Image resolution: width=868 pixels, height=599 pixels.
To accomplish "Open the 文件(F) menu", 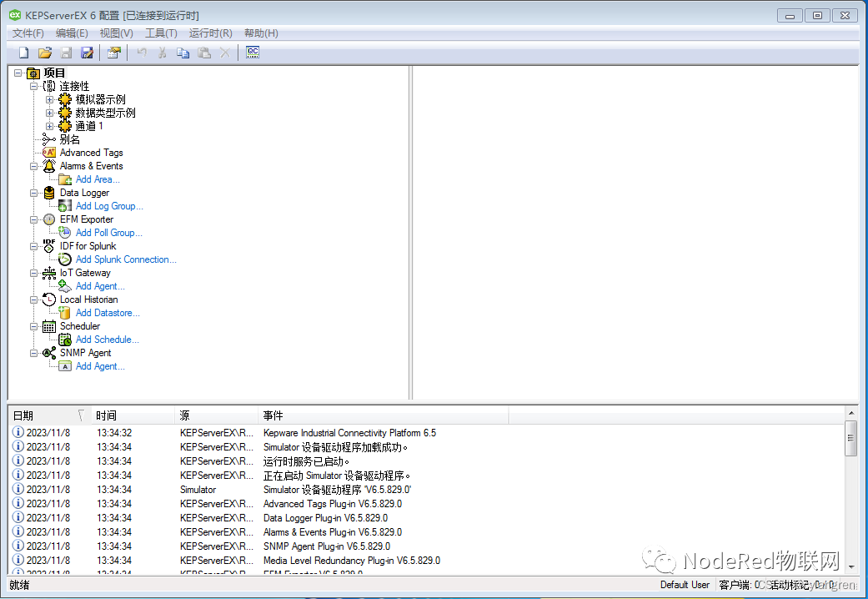I will 28,33.
